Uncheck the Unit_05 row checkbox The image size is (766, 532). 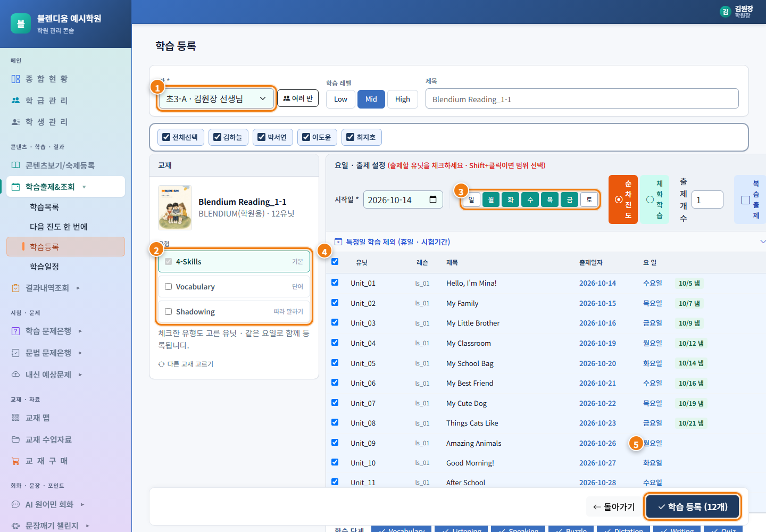click(335, 363)
